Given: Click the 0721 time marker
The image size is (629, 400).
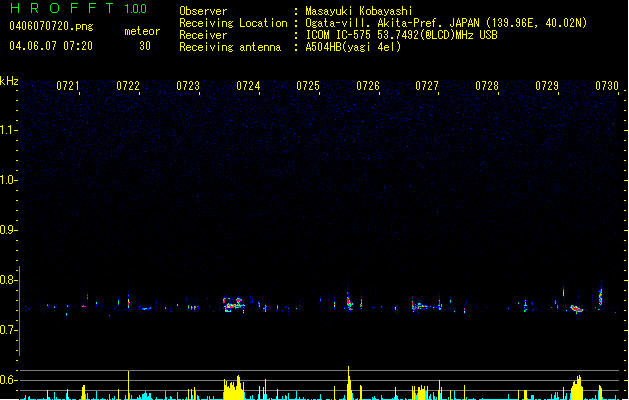Looking at the screenshot, I should pyautogui.click(x=68, y=86).
